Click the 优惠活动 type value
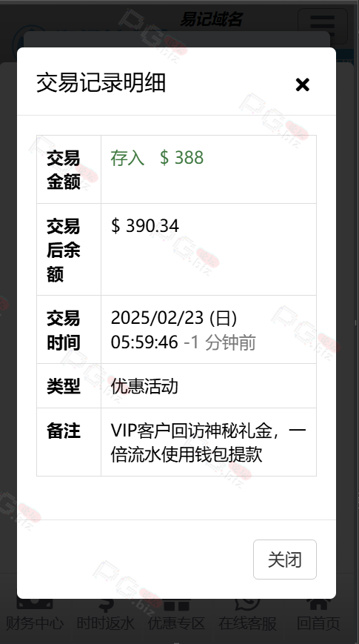The image size is (359, 644). point(144,386)
